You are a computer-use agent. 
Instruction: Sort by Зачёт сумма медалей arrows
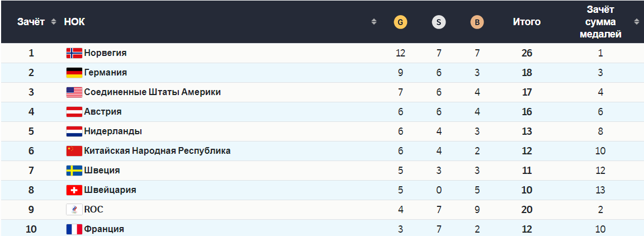[x=636, y=22]
